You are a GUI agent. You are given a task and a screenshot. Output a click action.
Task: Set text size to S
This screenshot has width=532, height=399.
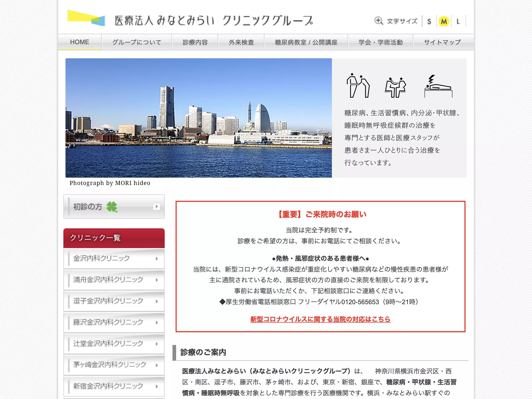[429, 21]
